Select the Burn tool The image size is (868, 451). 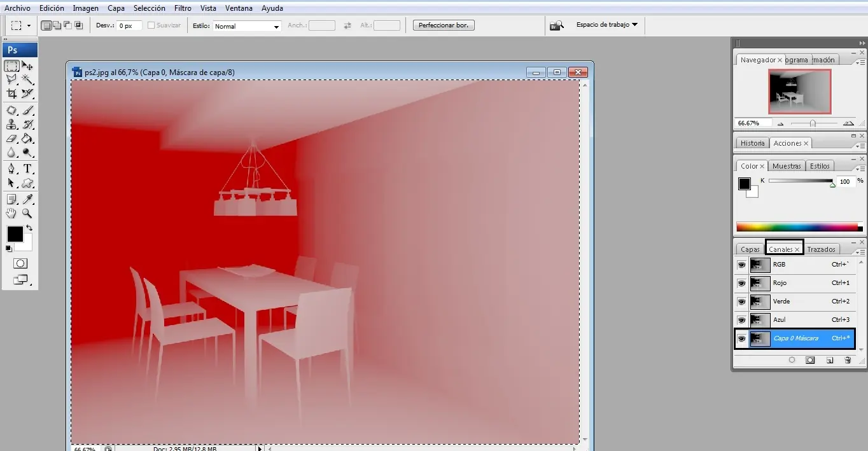[27, 152]
